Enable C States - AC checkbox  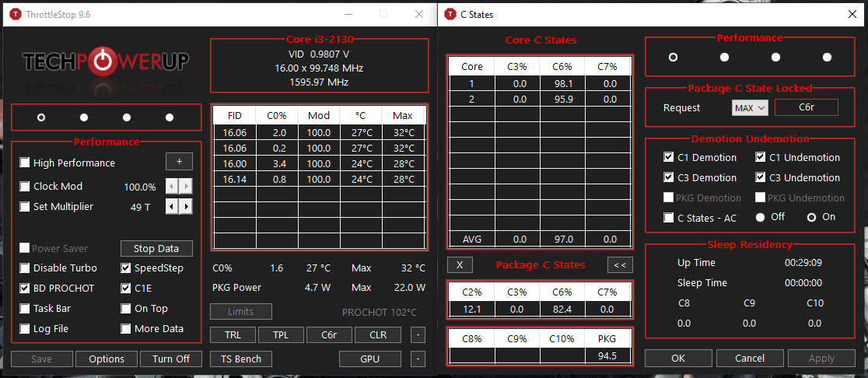[669, 218]
